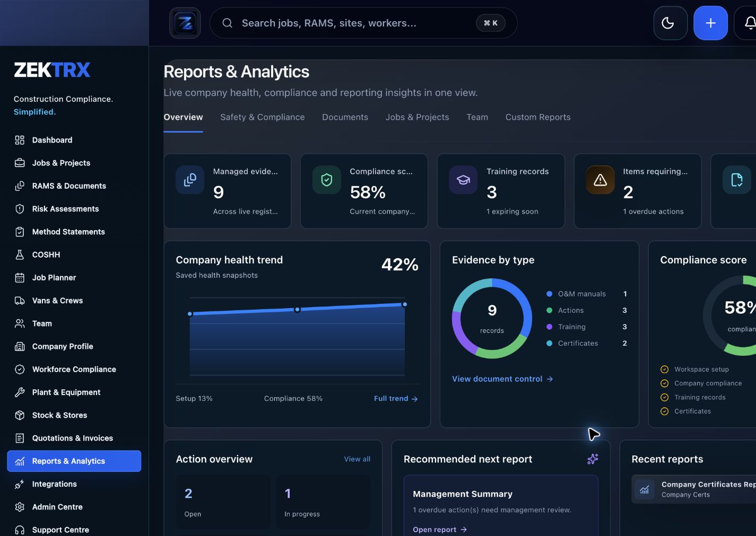Switch to the Team tab in reports
The image size is (756, 536).
(477, 117)
